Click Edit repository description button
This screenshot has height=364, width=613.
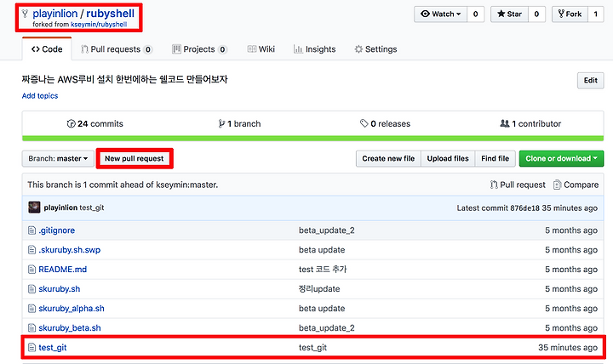[x=590, y=81]
